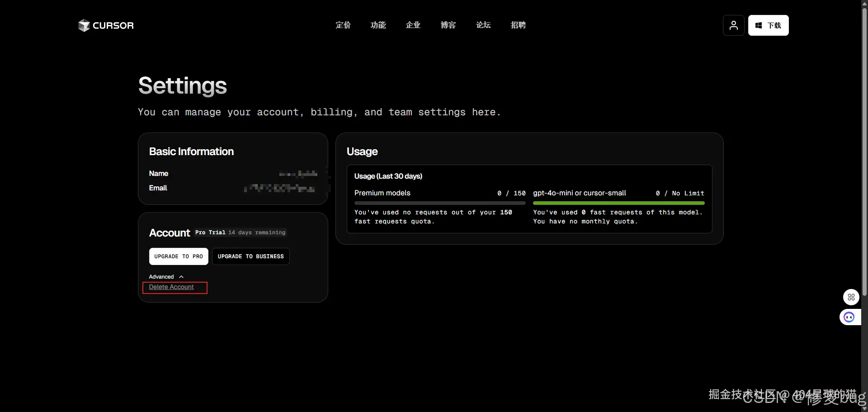This screenshot has width=868, height=412.
Task: Visit the 博客 blog link
Action: [x=448, y=25]
